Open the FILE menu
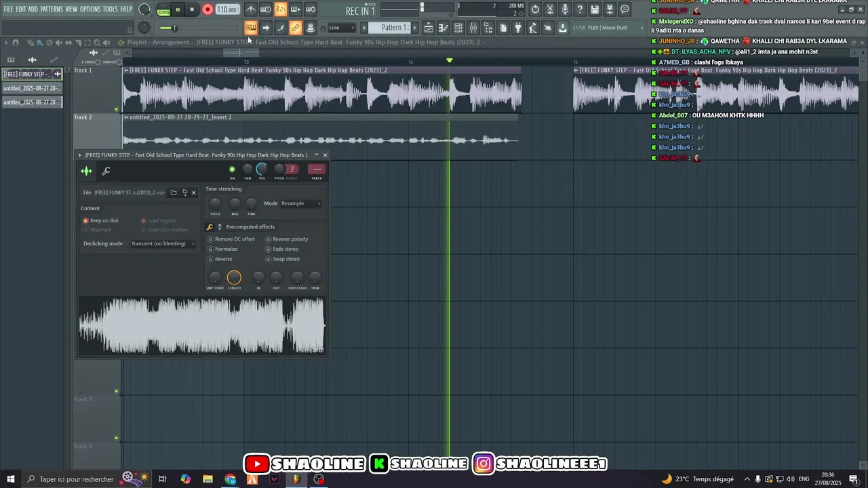This screenshot has width=868, height=488. pyautogui.click(x=8, y=9)
